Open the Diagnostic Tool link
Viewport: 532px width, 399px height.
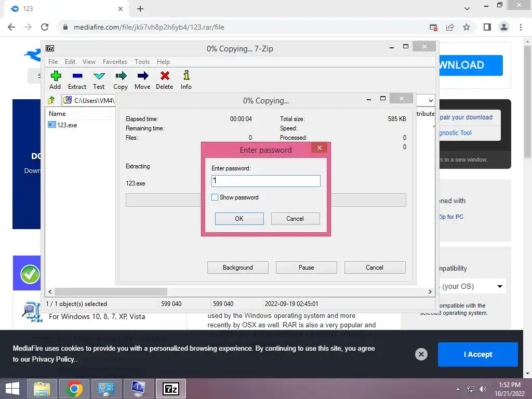pyautogui.click(x=455, y=132)
